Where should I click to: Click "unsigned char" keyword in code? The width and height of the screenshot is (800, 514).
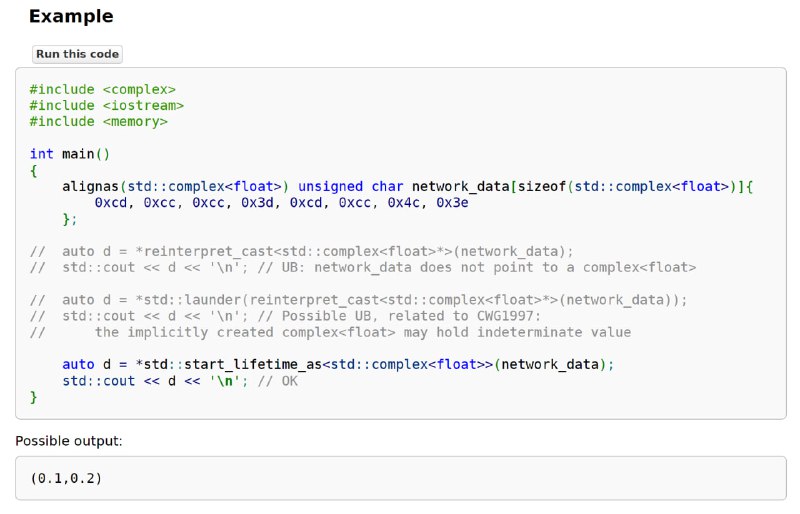click(351, 187)
